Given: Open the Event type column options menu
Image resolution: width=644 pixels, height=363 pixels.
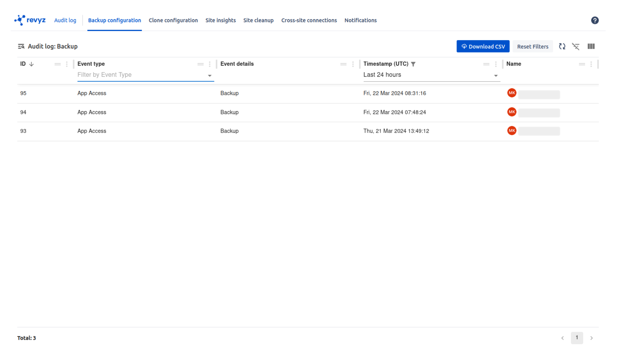Looking at the screenshot, I should (210, 64).
